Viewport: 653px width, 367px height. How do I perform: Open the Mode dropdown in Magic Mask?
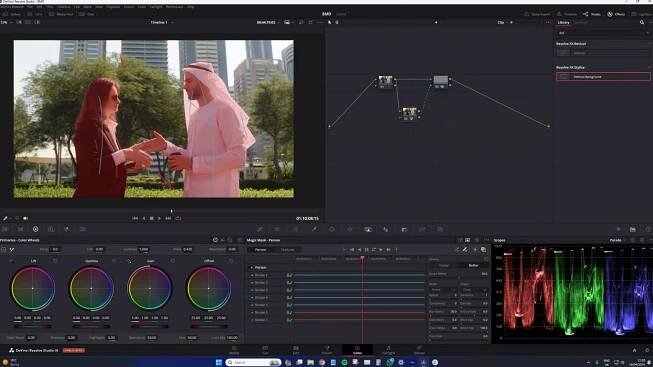pos(443,290)
